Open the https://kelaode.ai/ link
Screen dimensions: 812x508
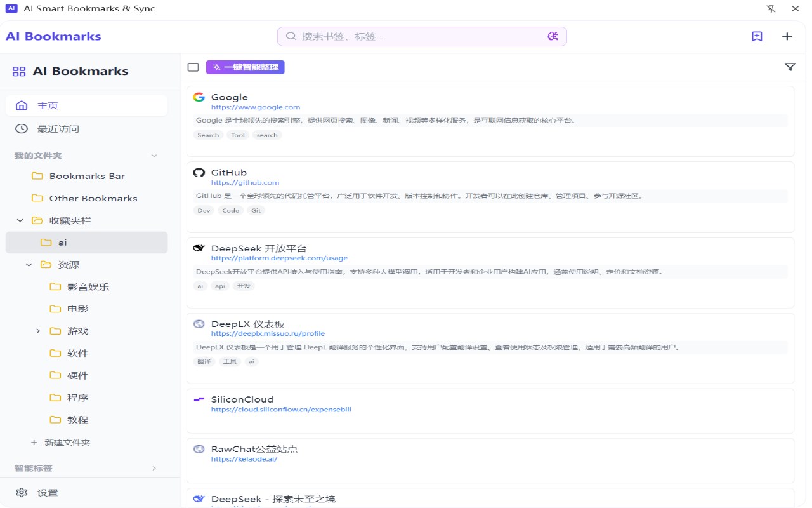click(244, 459)
